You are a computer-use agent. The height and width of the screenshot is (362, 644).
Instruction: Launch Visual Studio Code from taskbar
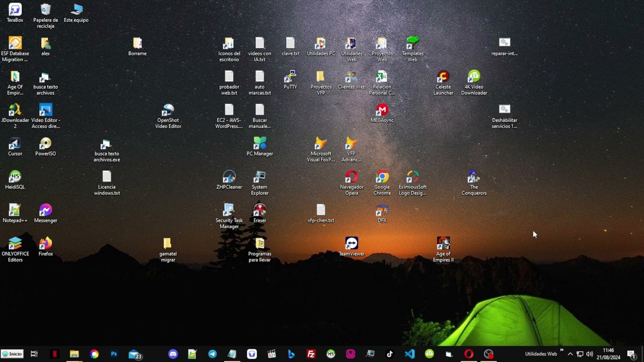coord(410,354)
